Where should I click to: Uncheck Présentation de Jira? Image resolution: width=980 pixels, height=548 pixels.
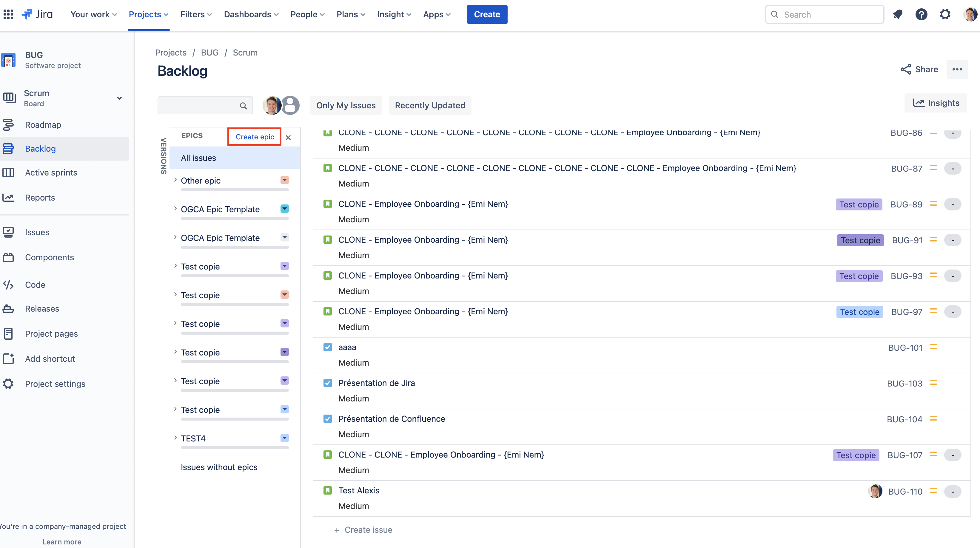[x=328, y=383]
